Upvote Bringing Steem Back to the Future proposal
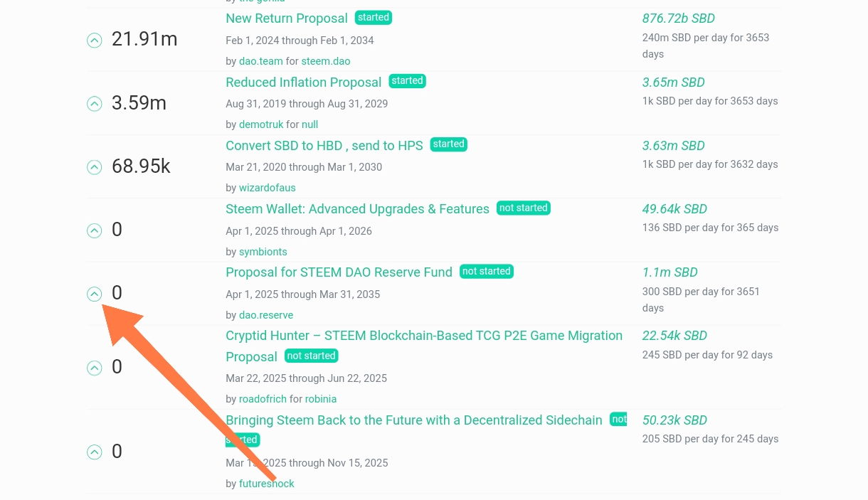Image resolution: width=868 pixels, height=500 pixels. (95, 452)
